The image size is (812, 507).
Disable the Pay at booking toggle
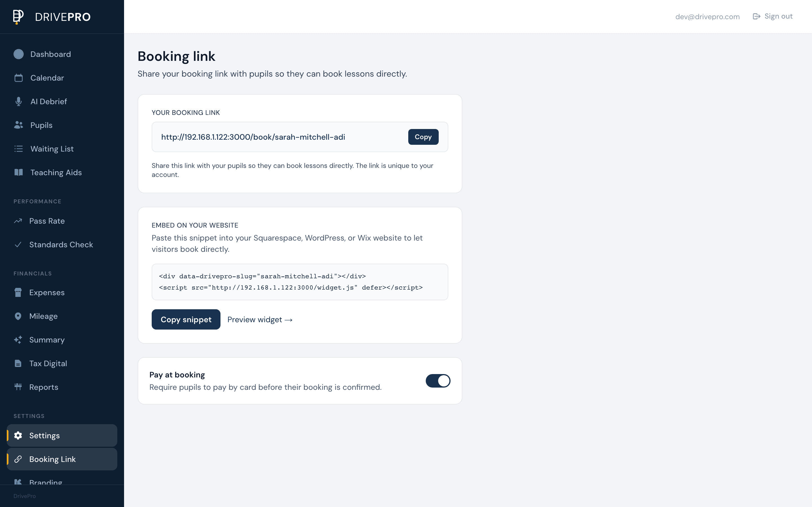pos(438,381)
